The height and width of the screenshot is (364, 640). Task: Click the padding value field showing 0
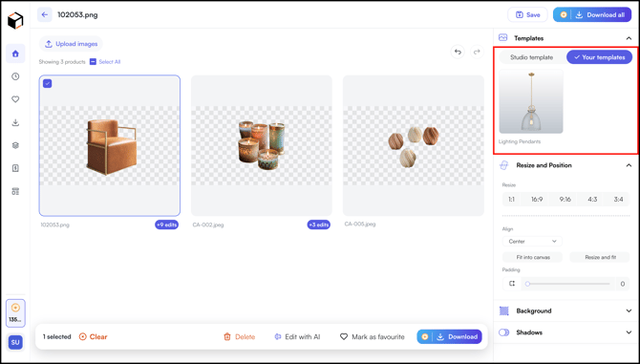point(622,284)
